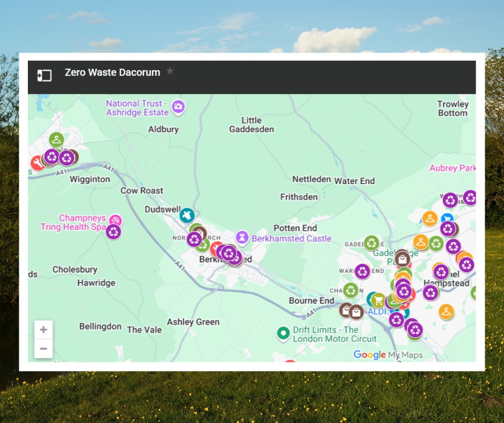Viewport: 504px width, 423px height.
Task: Click the Potten End place name
Action: (x=295, y=228)
